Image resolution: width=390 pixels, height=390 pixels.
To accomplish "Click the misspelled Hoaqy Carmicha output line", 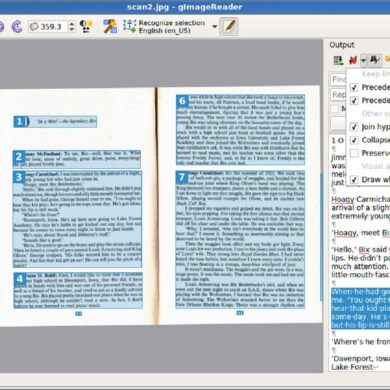I will coord(361,199).
